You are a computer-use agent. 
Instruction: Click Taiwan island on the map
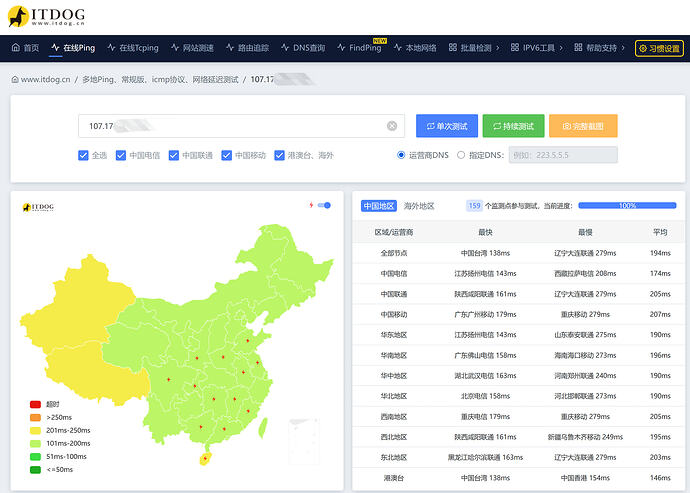(263, 428)
